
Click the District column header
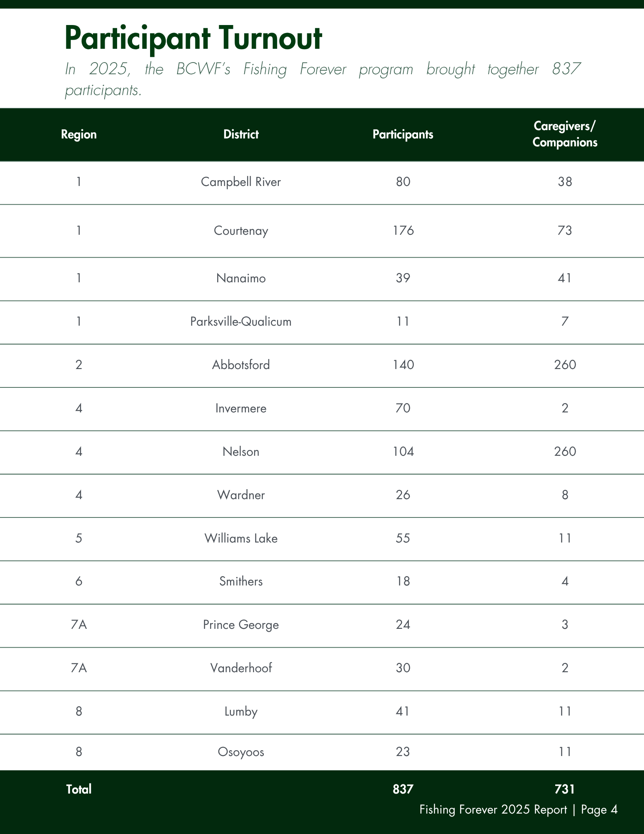point(241,134)
